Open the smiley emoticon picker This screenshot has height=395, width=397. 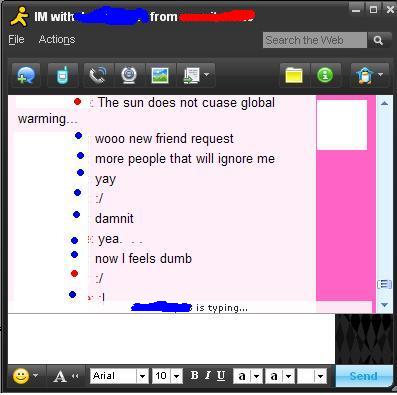click(x=21, y=376)
